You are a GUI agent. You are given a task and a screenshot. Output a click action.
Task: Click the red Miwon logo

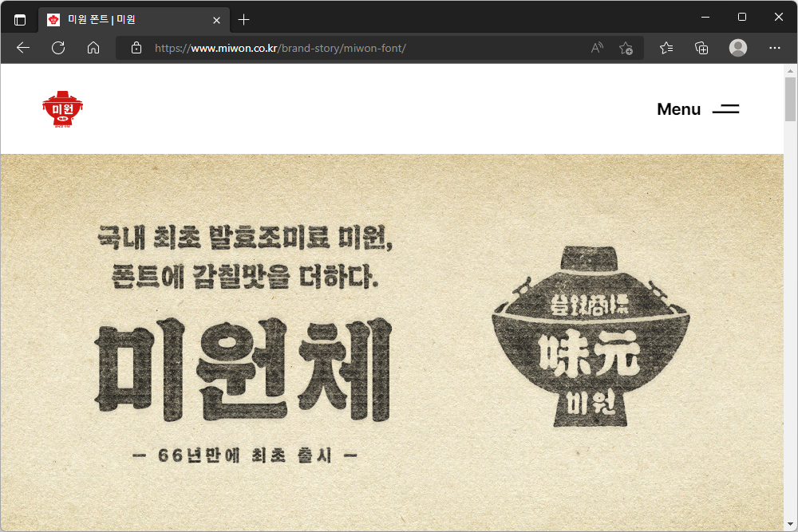(x=62, y=109)
